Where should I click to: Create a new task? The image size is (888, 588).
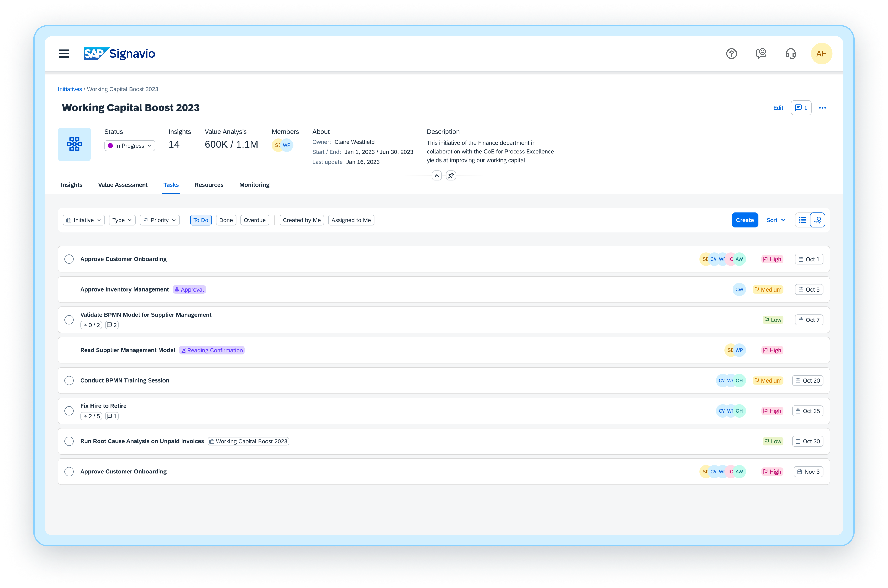click(x=745, y=220)
